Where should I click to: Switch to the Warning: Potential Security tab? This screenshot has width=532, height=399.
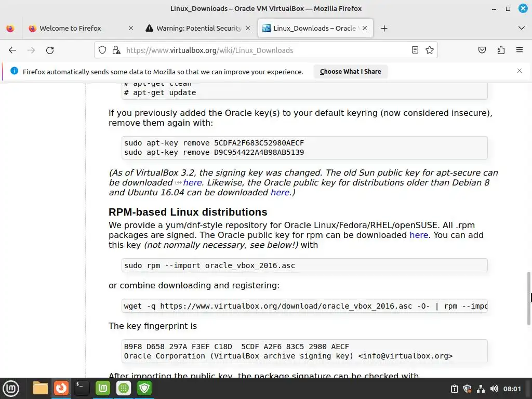click(x=198, y=28)
